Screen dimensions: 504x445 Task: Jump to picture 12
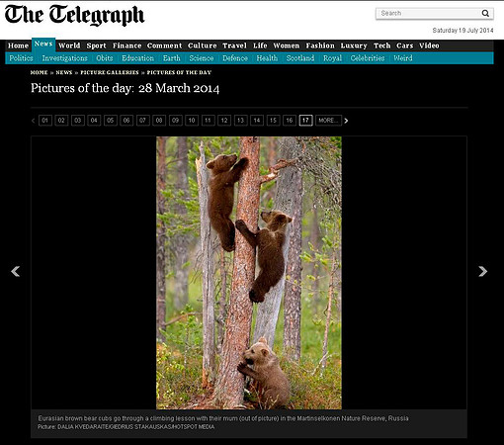[224, 121]
